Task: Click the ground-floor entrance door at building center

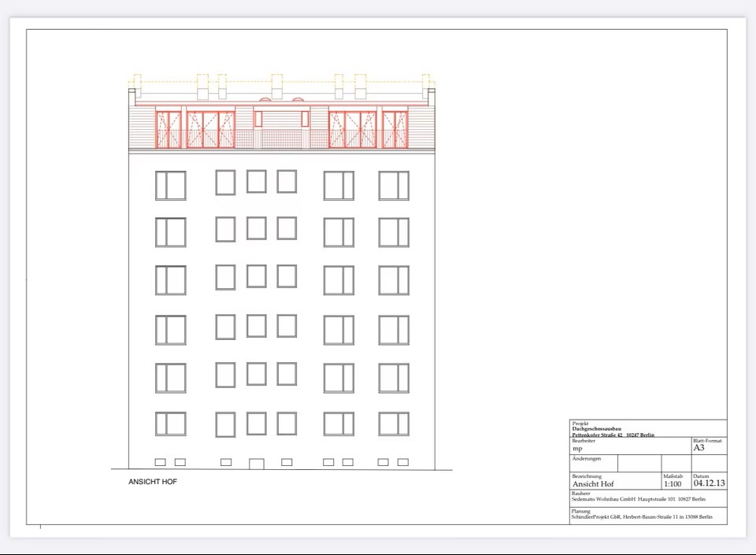Action: coord(257,464)
